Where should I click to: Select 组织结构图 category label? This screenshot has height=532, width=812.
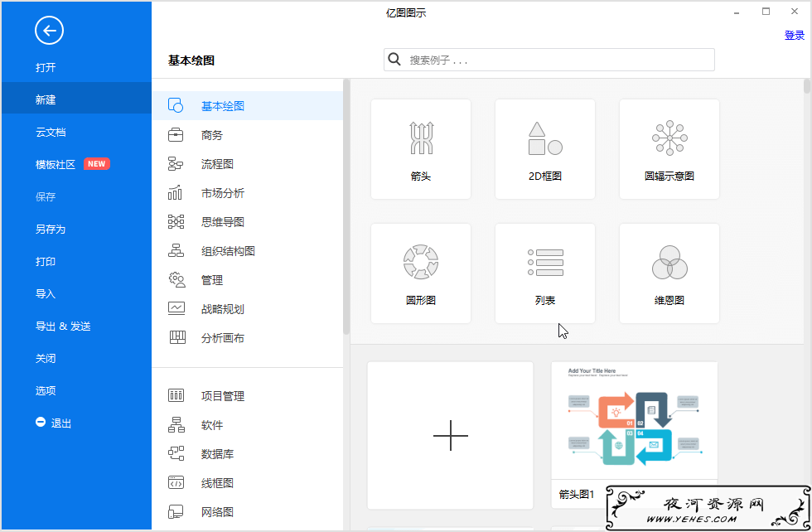tap(228, 251)
